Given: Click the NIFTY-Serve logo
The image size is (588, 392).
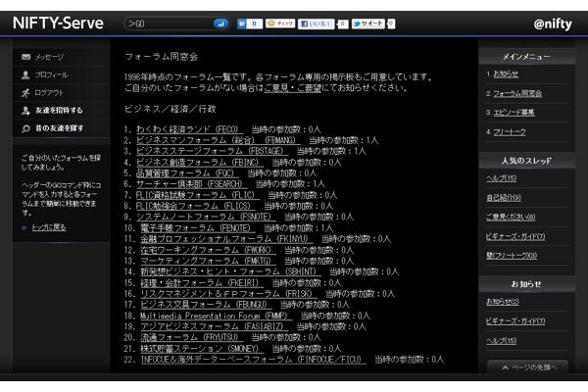Looking at the screenshot, I should 57,22.
